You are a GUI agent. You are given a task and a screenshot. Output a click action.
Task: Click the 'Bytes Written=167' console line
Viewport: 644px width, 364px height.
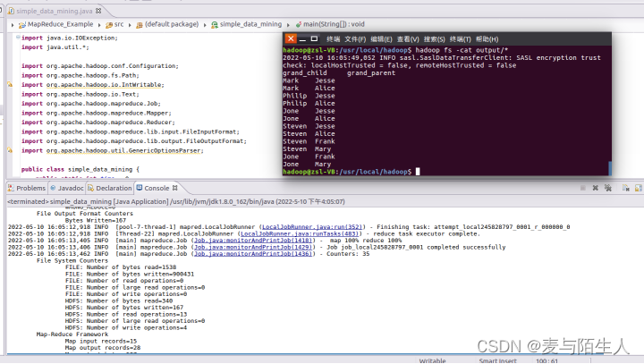96,220
